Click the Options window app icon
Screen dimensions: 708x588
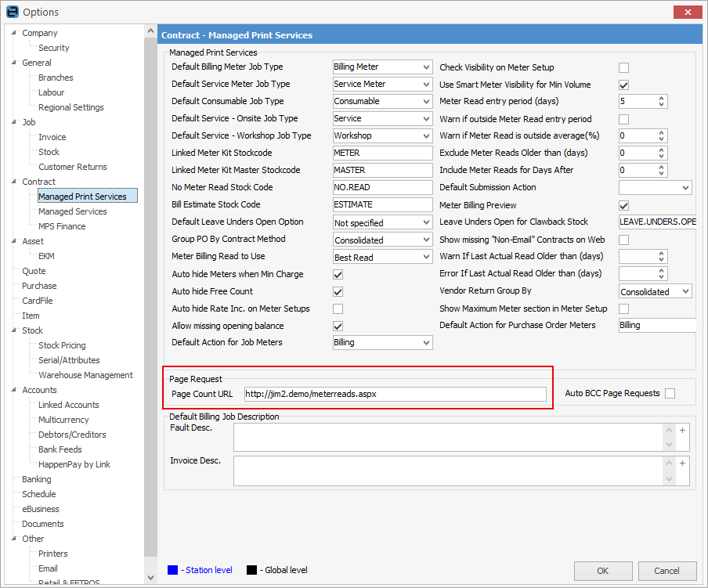(13, 13)
